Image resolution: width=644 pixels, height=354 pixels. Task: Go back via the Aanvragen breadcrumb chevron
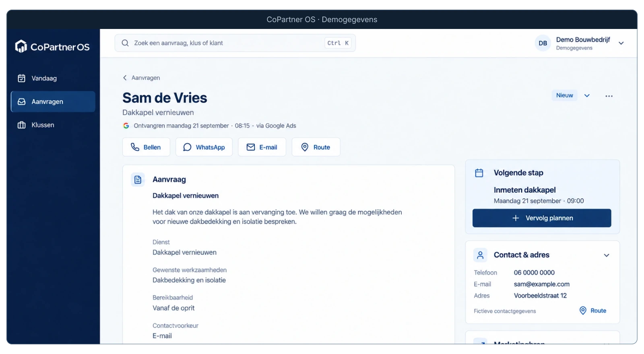pyautogui.click(x=125, y=78)
